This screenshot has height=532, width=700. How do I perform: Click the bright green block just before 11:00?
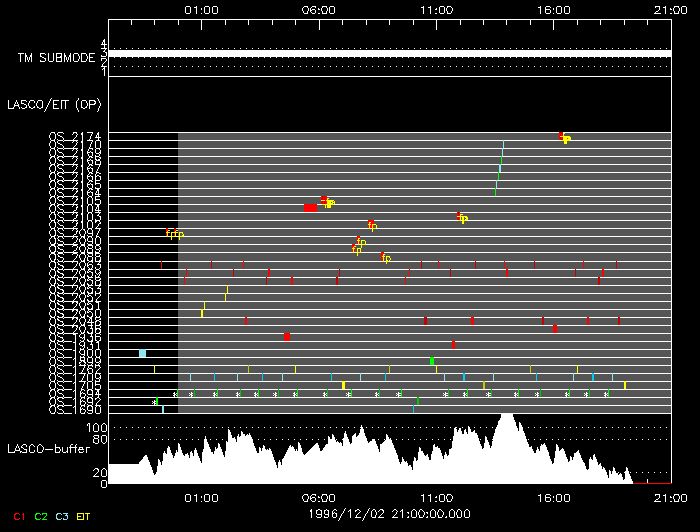(x=432, y=361)
